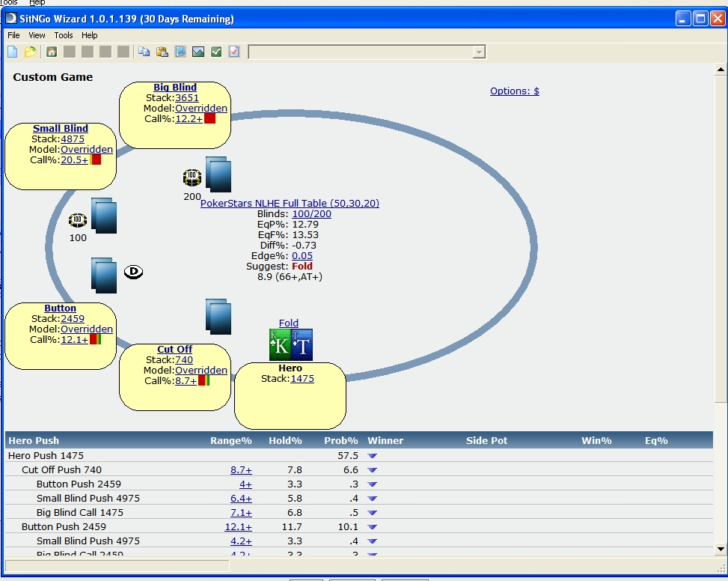The image size is (728, 581).
Task: Open the File menu
Action: [13, 35]
